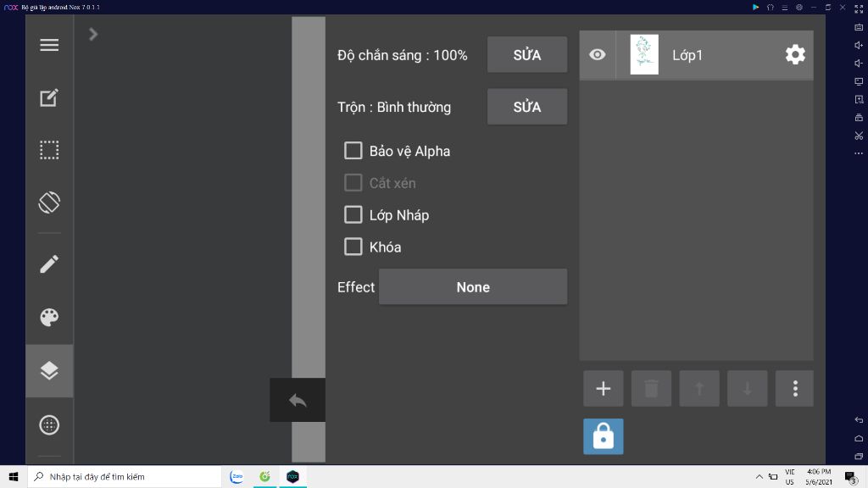Open Google Play icon in Nox titlebar
The image size is (868, 488).
tap(755, 7)
